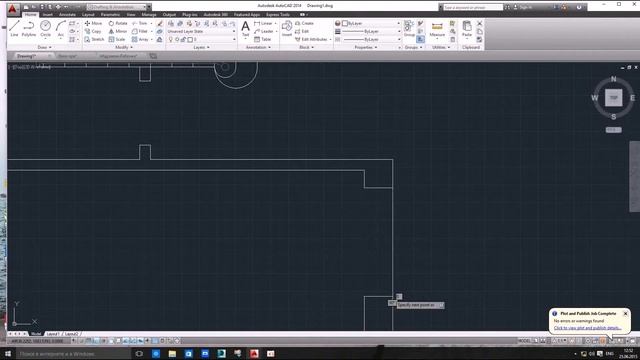This screenshot has height=360, width=640.
Task: Open the Express Tools tab
Action: 278,15
